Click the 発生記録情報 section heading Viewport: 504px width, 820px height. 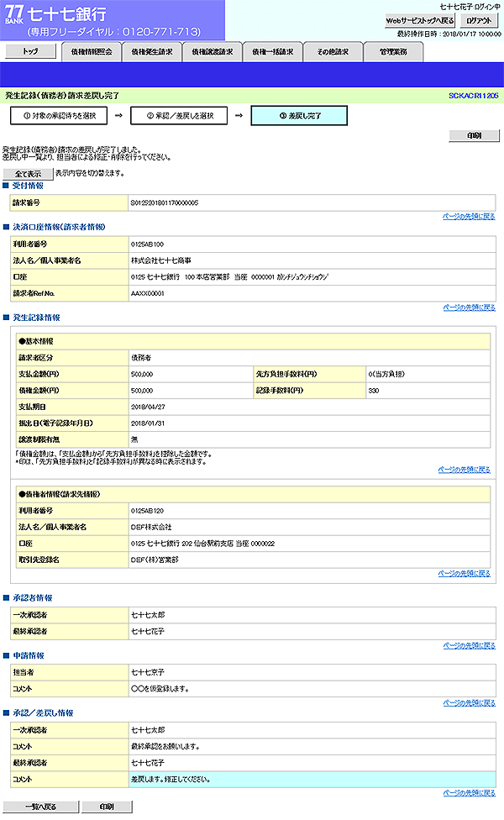(x=37, y=318)
